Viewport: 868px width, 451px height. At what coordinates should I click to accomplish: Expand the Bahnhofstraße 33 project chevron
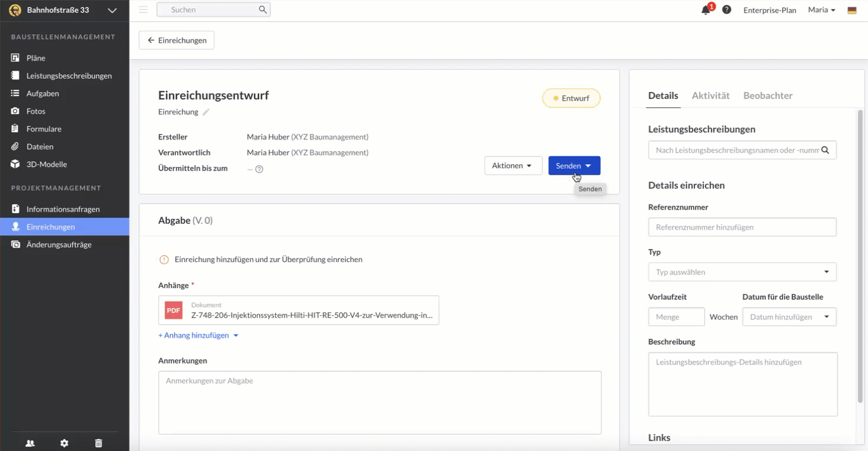[x=112, y=11]
